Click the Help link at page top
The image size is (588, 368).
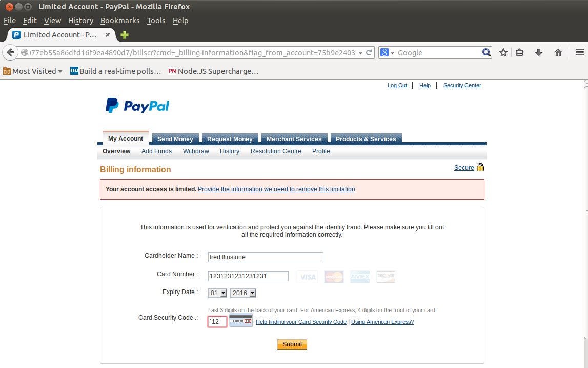pyautogui.click(x=425, y=85)
